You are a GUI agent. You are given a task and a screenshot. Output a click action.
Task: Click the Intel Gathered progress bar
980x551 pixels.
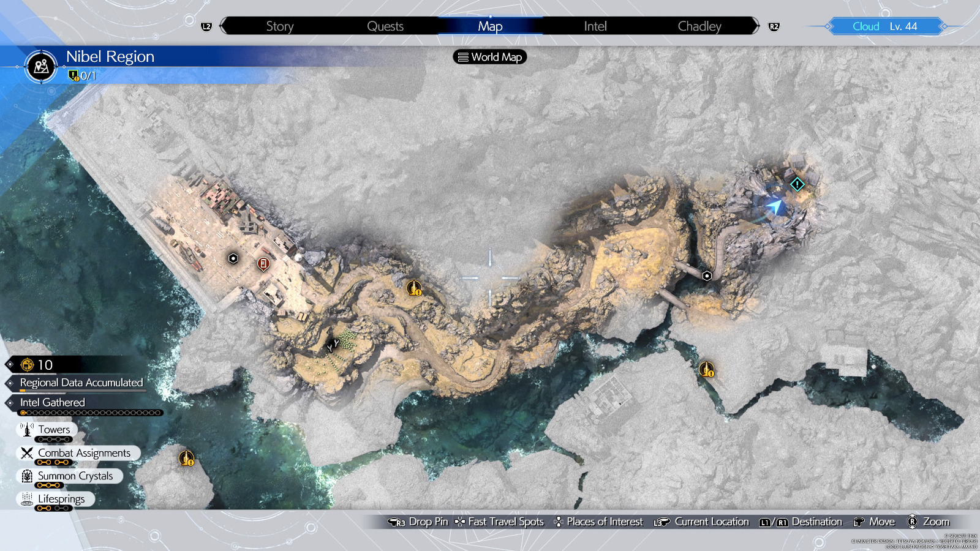tap(91, 413)
